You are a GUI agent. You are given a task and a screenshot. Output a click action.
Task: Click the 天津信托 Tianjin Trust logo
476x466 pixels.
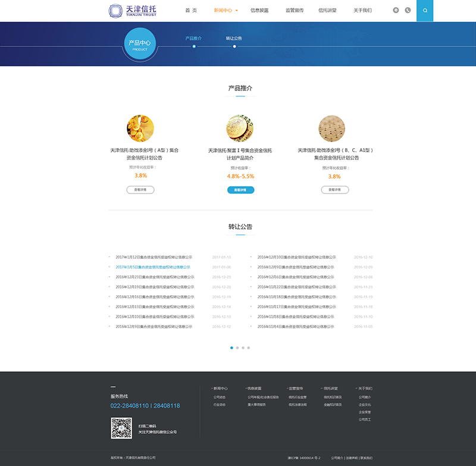[133, 11]
